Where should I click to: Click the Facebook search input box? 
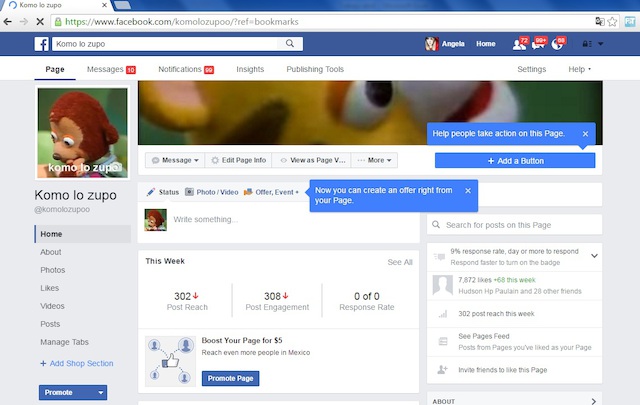click(x=167, y=44)
